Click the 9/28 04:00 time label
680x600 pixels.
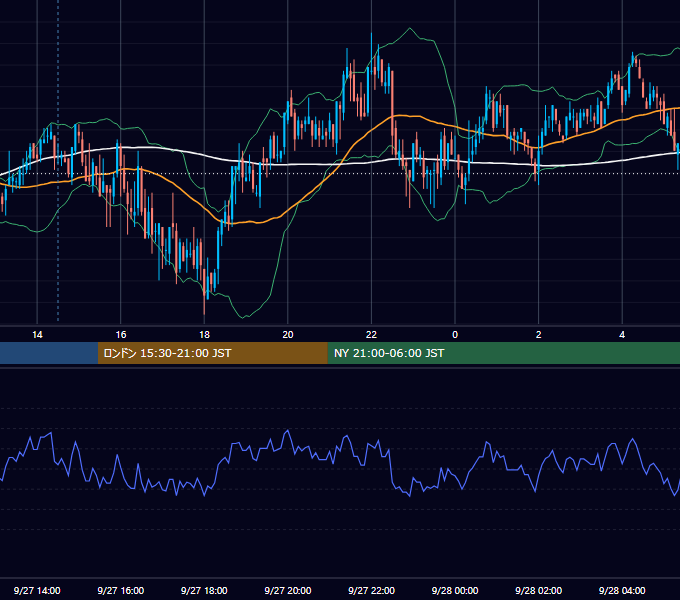click(x=622, y=590)
